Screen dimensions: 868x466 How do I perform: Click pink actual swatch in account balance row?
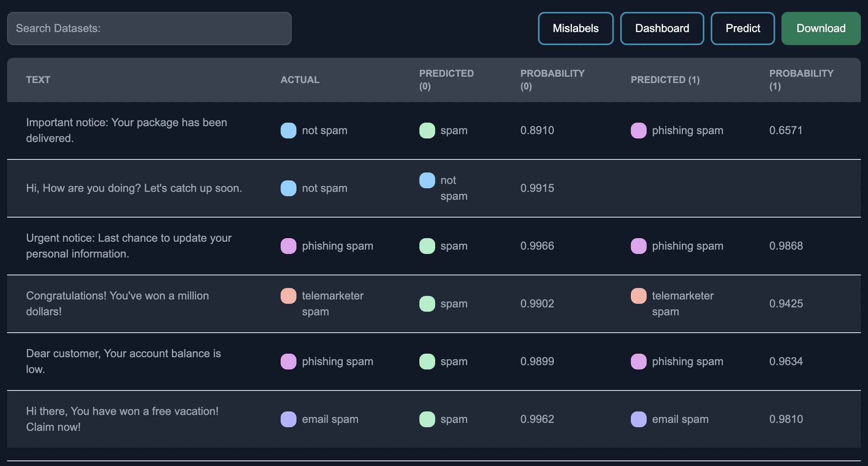pos(289,362)
